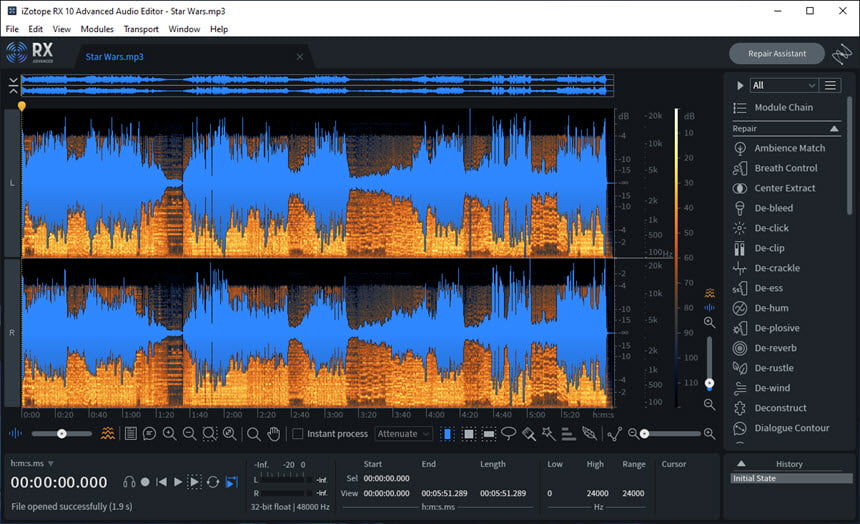Open the Transport menu

tap(141, 29)
